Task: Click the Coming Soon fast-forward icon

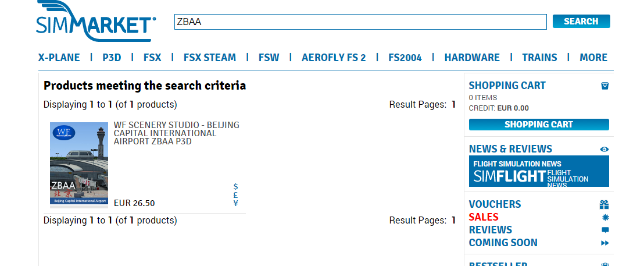Action: [605, 243]
